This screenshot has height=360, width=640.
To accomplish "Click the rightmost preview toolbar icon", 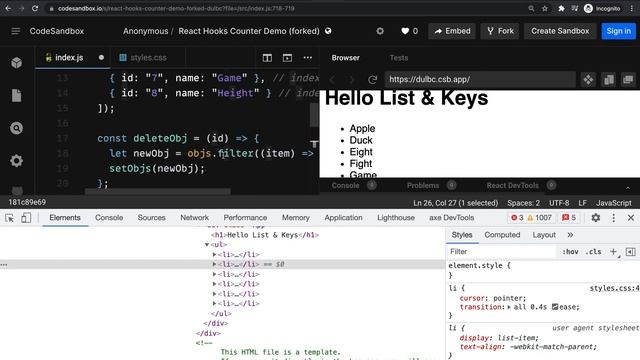I will [x=628, y=79].
